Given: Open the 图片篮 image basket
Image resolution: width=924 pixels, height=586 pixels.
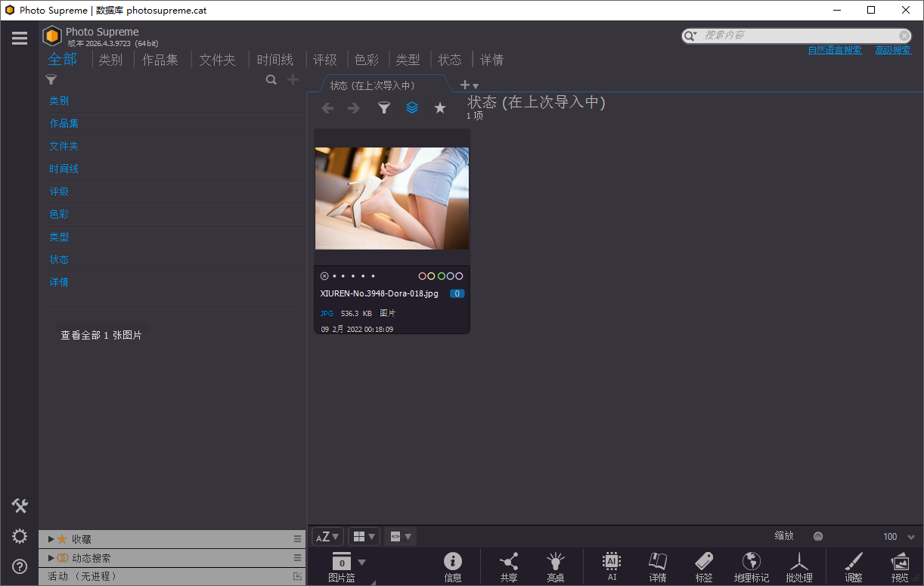Looking at the screenshot, I should (342, 567).
